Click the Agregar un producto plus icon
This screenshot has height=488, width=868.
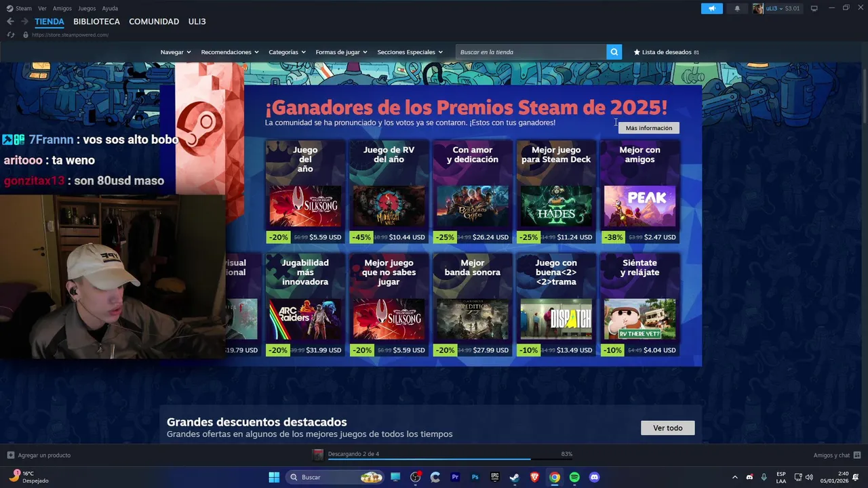(10, 455)
